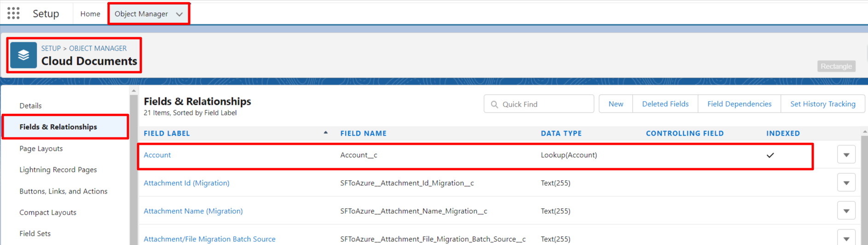Click Text(255) in the Attachment Name (Migration) row
The image size is (868, 245).
[556, 211]
